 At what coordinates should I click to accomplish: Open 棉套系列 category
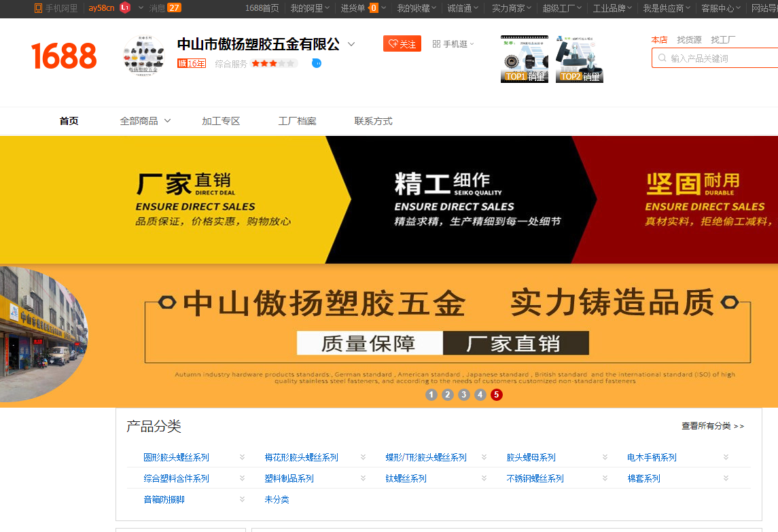coord(643,478)
